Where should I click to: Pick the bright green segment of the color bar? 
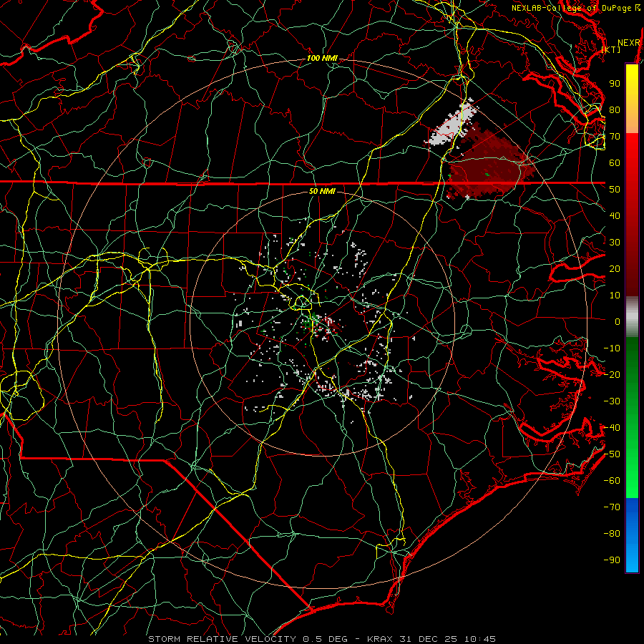pos(632,472)
